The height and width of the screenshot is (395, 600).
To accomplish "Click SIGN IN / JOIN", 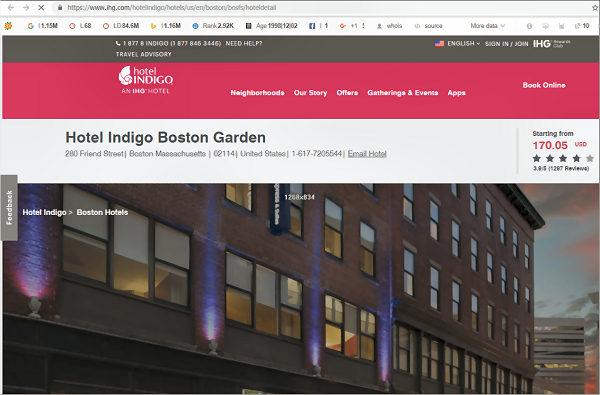I will pos(507,44).
